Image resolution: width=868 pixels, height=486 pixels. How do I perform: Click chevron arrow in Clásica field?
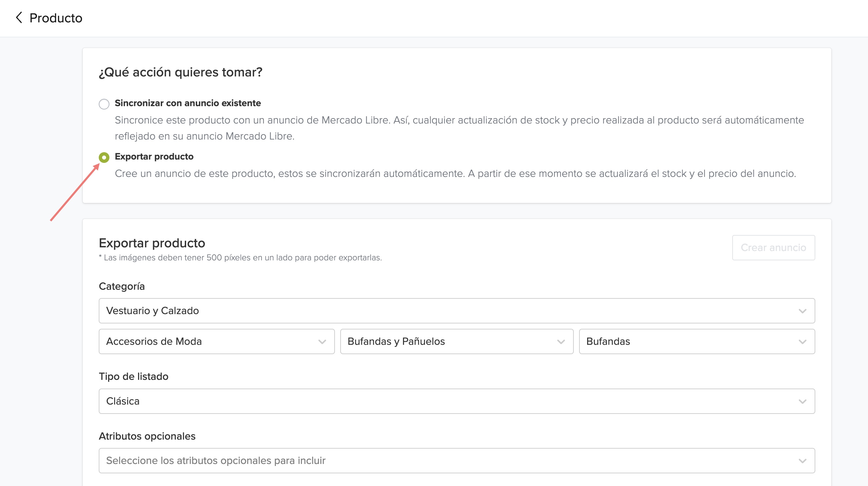(802, 401)
